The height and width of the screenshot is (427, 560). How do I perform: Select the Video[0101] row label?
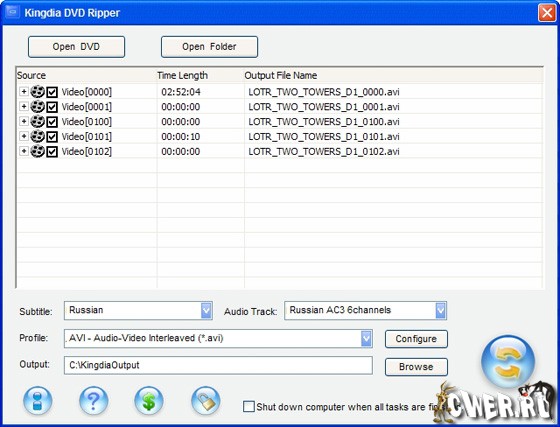click(86, 137)
